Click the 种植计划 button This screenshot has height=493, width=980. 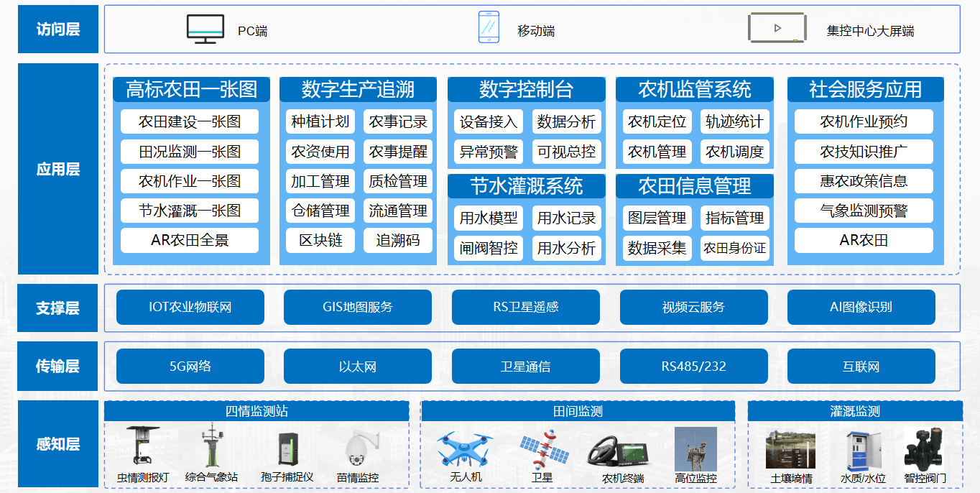(x=320, y=121)
